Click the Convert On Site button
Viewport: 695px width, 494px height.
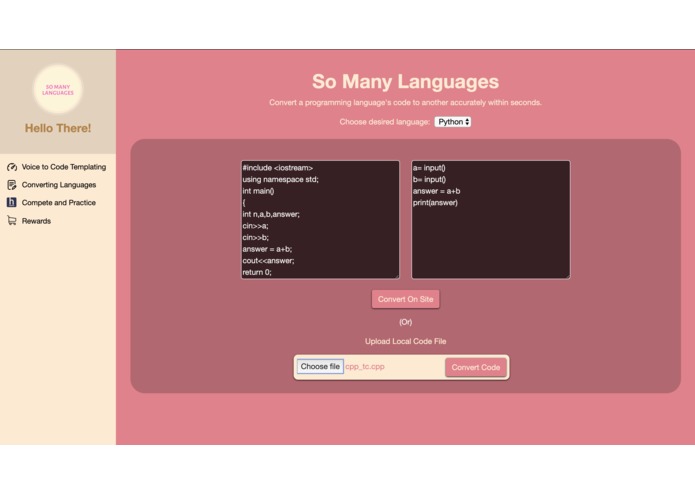click(406, 299)
